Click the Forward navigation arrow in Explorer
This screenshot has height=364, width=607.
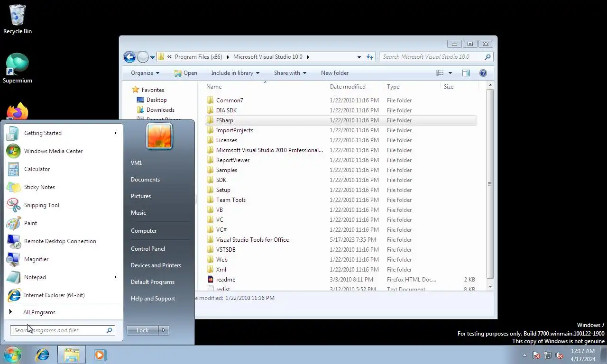tap(143, 57)
